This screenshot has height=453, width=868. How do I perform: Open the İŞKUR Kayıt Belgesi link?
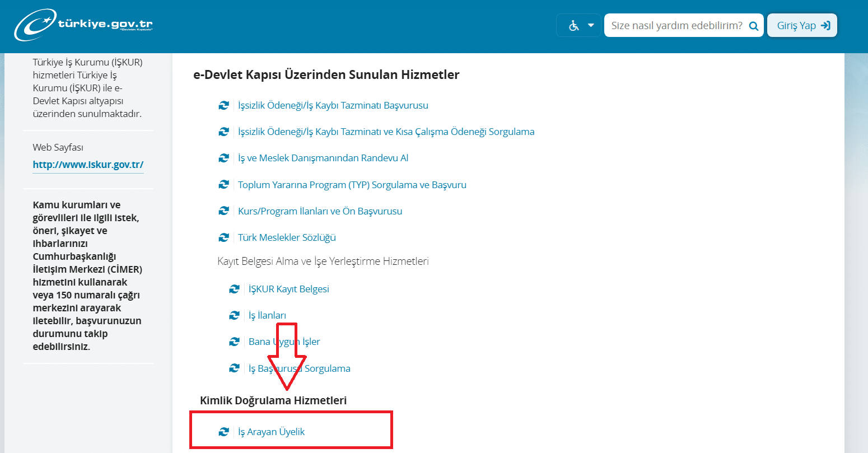coord(289,289)
